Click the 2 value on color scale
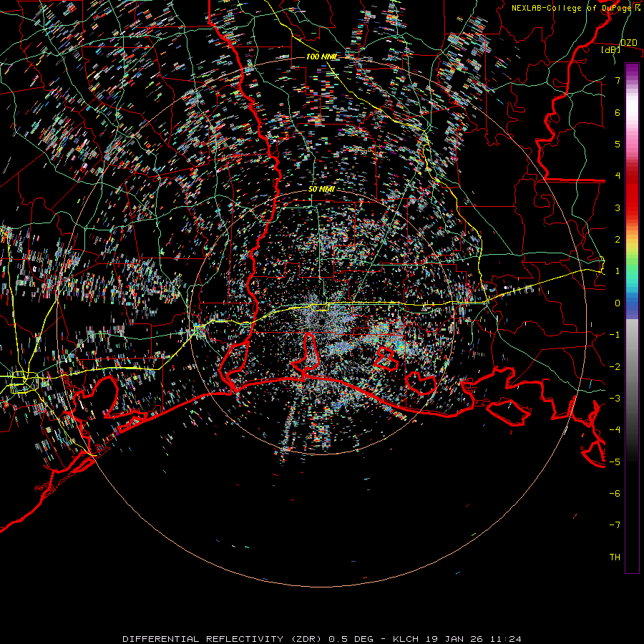This screenshot has width=644, height=644. pyautogui.click(x=618, y=240)
